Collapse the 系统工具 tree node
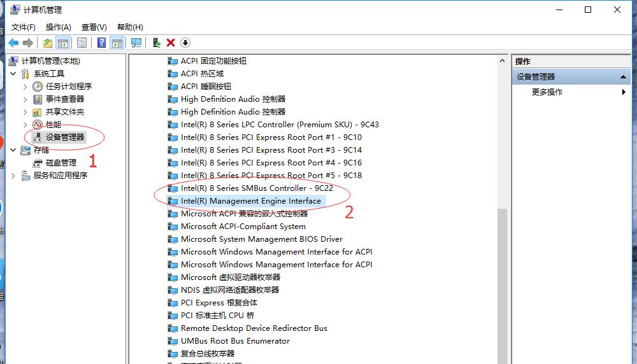This screenshot has height=364, width=637. pos(13,73)
